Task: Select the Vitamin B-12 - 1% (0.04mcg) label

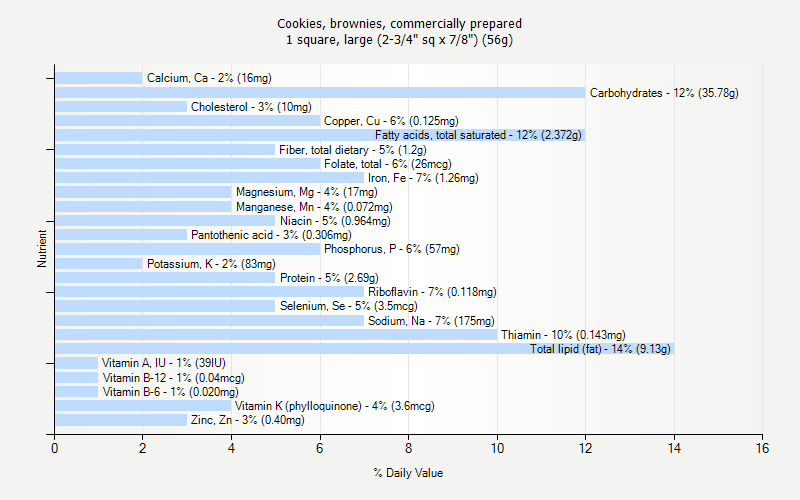Action: (173, 378)
